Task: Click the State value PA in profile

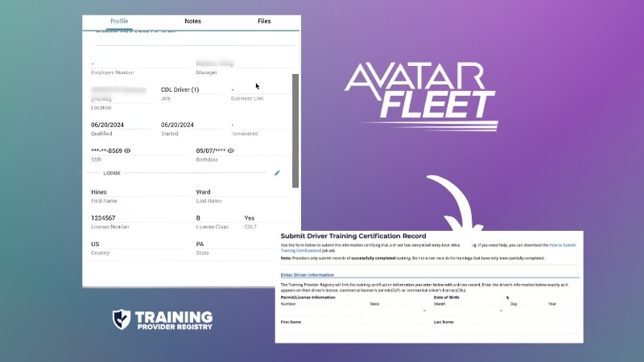Action: pyautogui.click(x=200, y=245)
